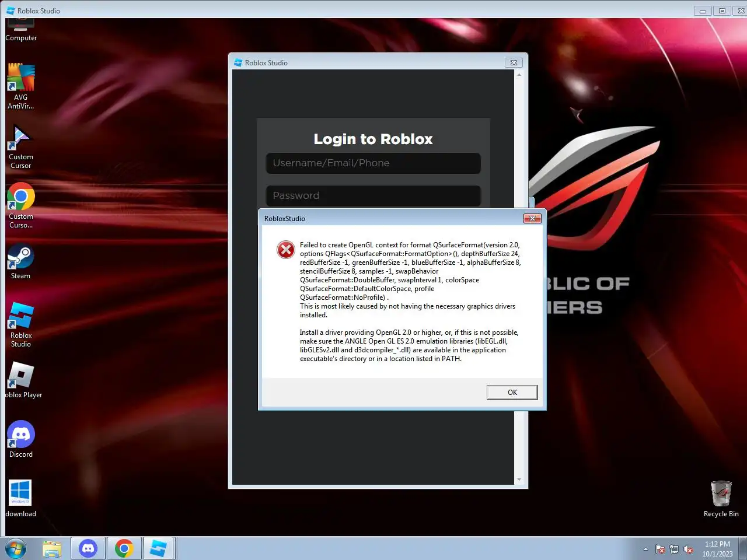The height and width of the screenshot is (560, 747).
Task: Select the download Windows desktop icon
Action: (x=21, y=499)
